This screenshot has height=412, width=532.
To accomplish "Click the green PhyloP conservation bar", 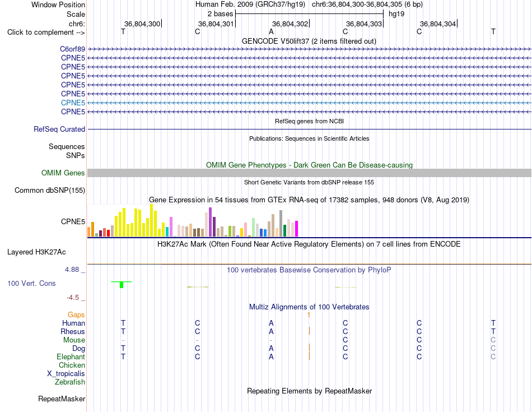I will pos(122,285).
